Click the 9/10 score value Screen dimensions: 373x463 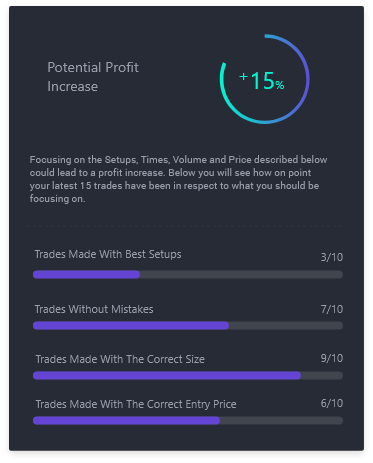pos(332,358)
